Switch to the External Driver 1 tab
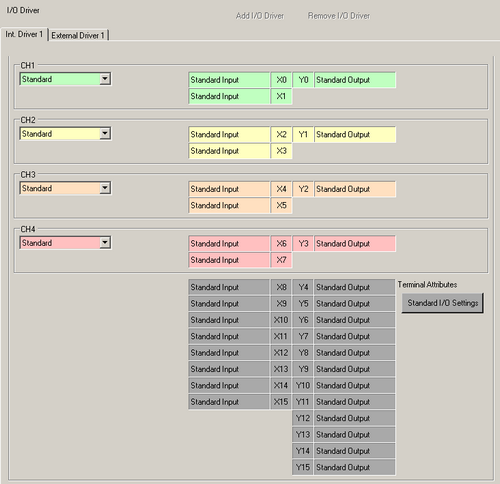 78,35
